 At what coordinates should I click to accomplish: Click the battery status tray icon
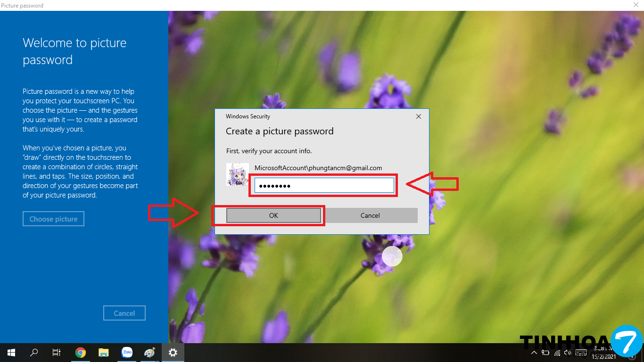[545, 353]
